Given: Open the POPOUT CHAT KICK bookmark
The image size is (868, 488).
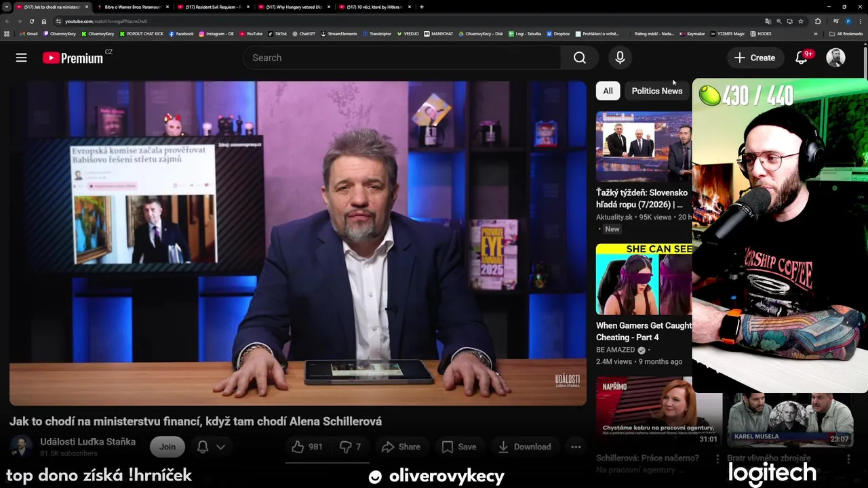Looking at the screenshot, I should coord(142,33).
